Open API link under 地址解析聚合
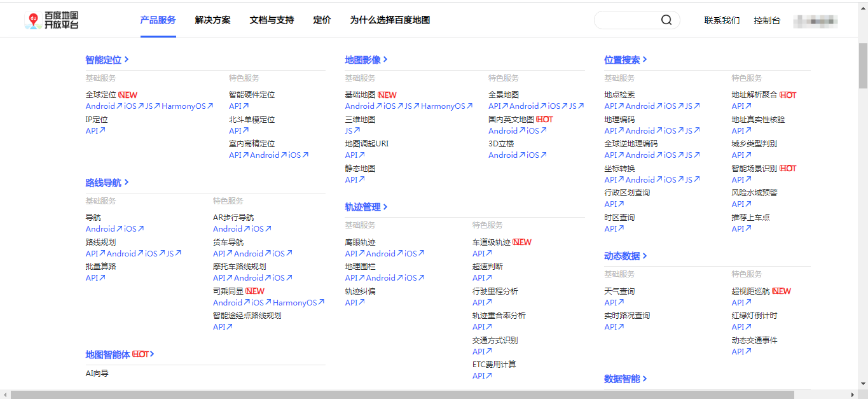The image size is (868, 399). (x=741, y=106)
